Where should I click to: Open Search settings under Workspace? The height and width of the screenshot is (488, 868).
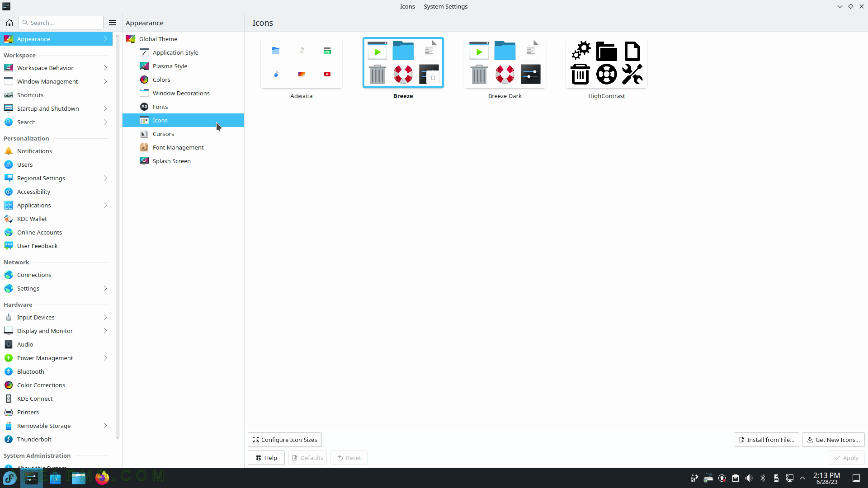click(x=56, y=122)
